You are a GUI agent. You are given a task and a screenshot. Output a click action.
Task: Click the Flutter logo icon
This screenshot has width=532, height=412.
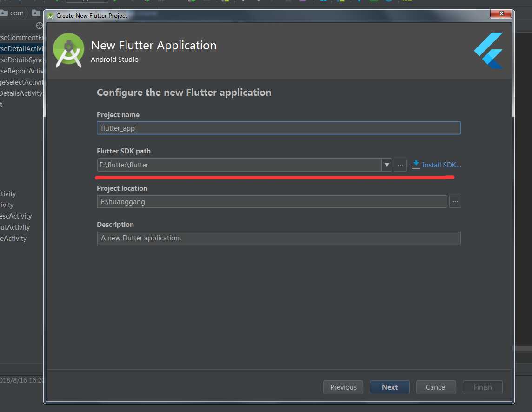point(489,51)
